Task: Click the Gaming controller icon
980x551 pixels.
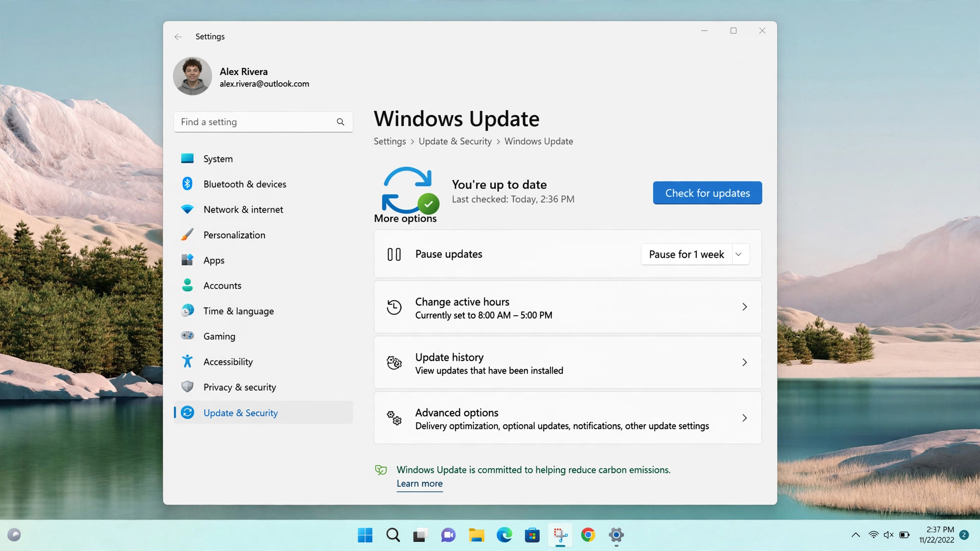Action: [188, 336]
